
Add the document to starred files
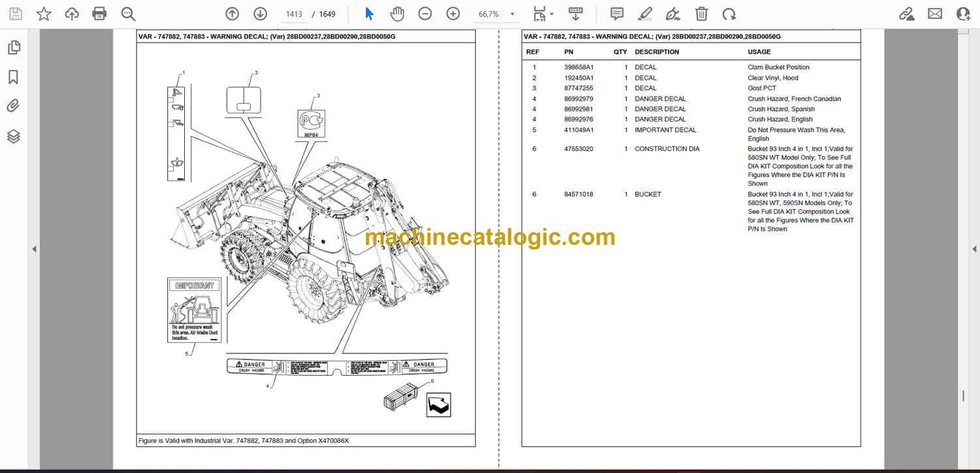pyautogui.click(x=44, y=14)
